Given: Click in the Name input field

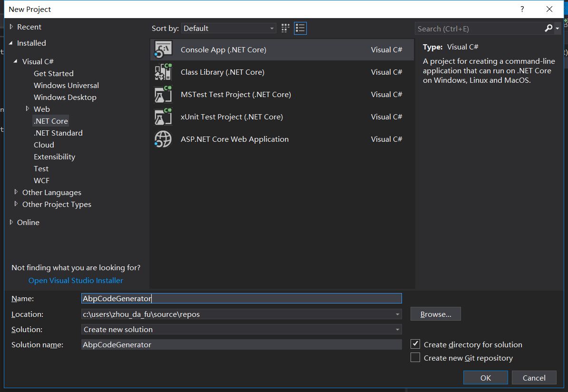Looking at the screenshot, I should [242, 298].
